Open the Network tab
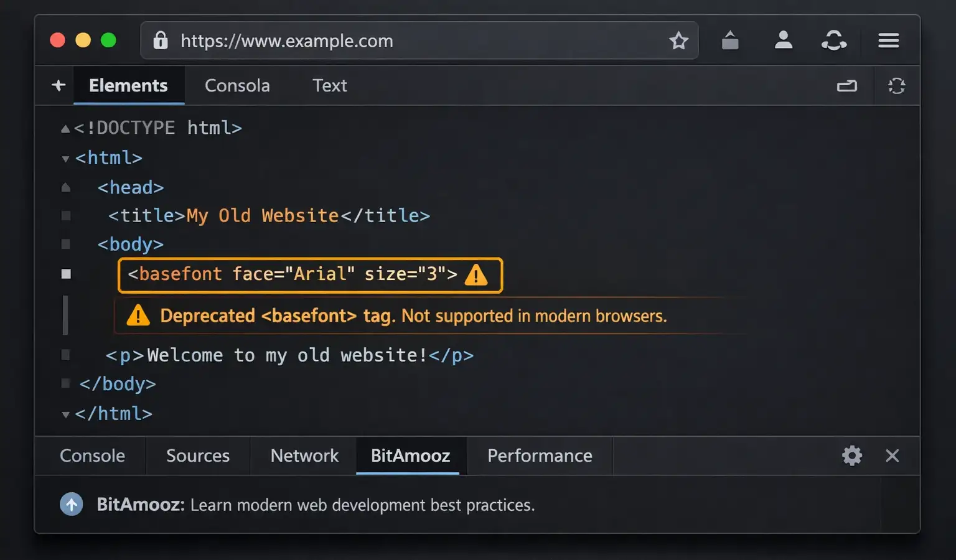Viewport: 956px width, 560px height. [x=304, y=455]
